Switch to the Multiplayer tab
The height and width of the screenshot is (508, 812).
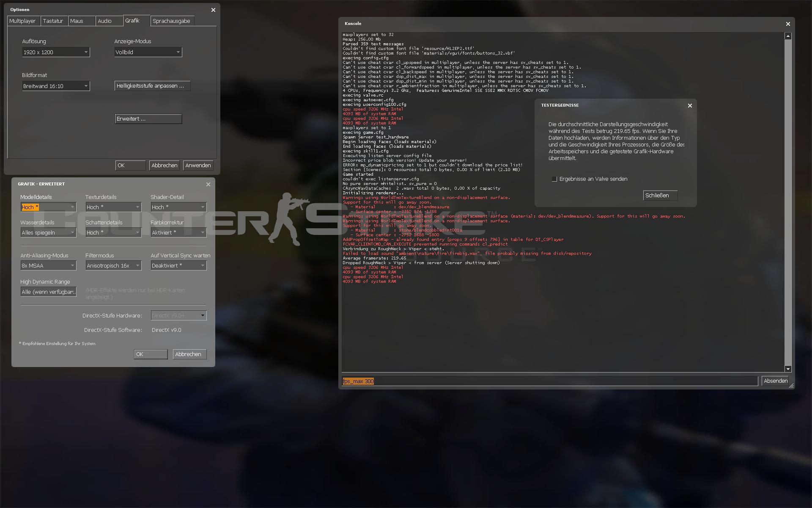tap(24, 21)
